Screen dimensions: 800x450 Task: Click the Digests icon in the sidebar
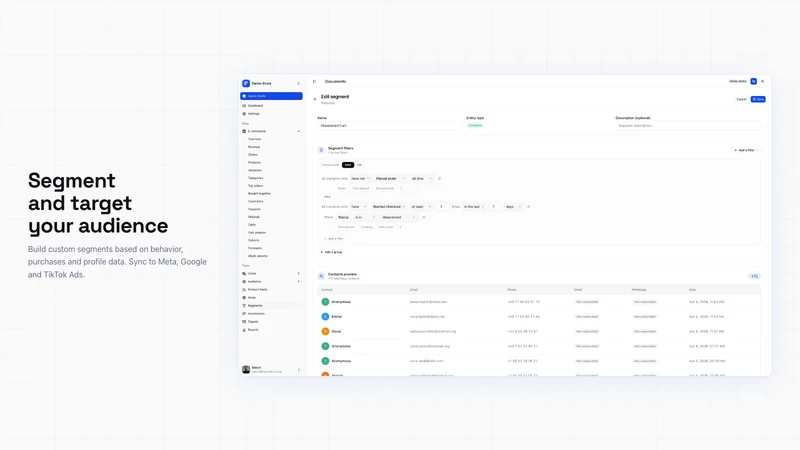click(x=244, y=321)
